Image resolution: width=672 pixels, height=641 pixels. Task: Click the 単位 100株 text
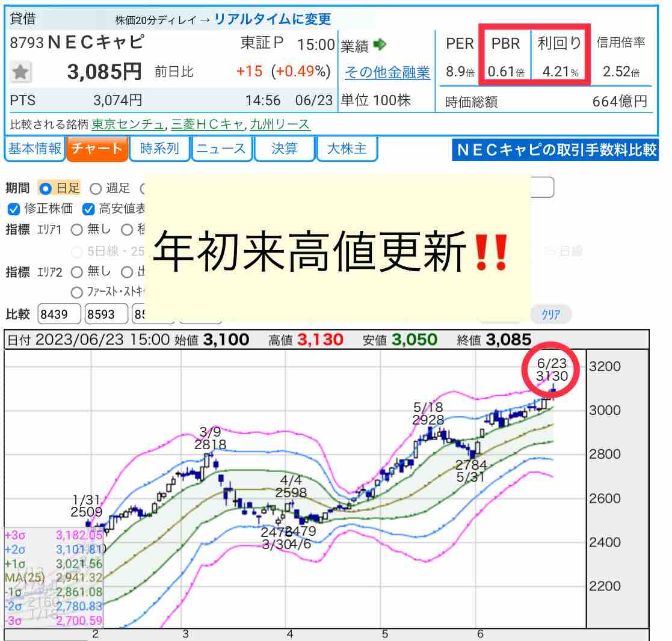point(376,100)
